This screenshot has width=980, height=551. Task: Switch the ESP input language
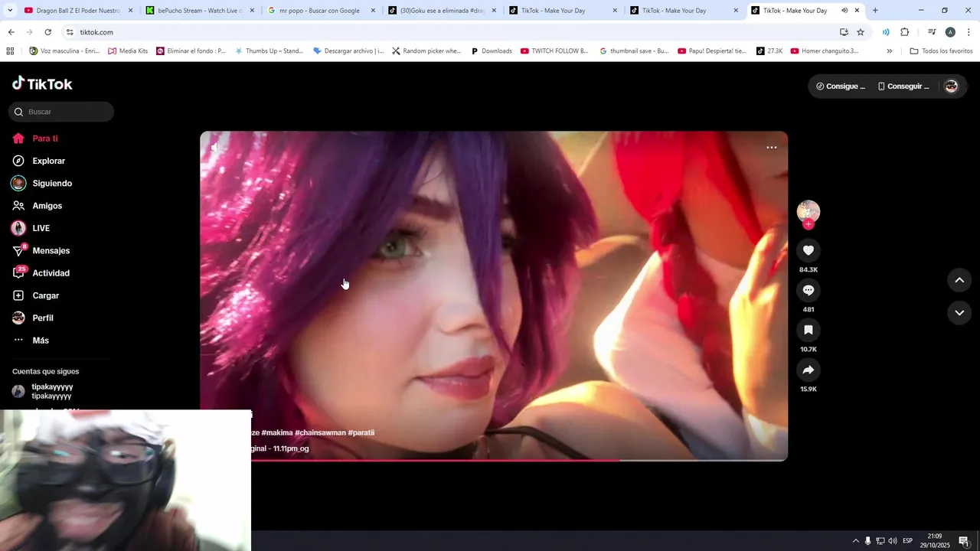(907, 541)
